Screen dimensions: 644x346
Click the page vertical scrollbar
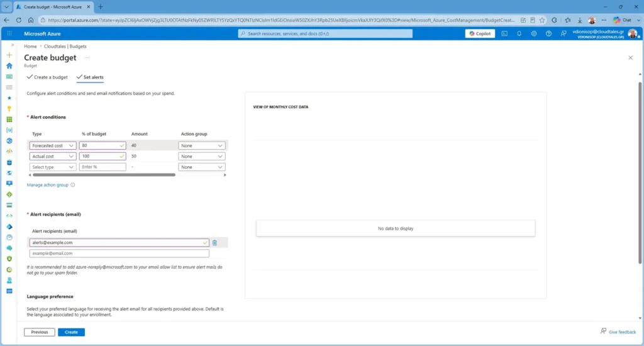tap(640, 172)
